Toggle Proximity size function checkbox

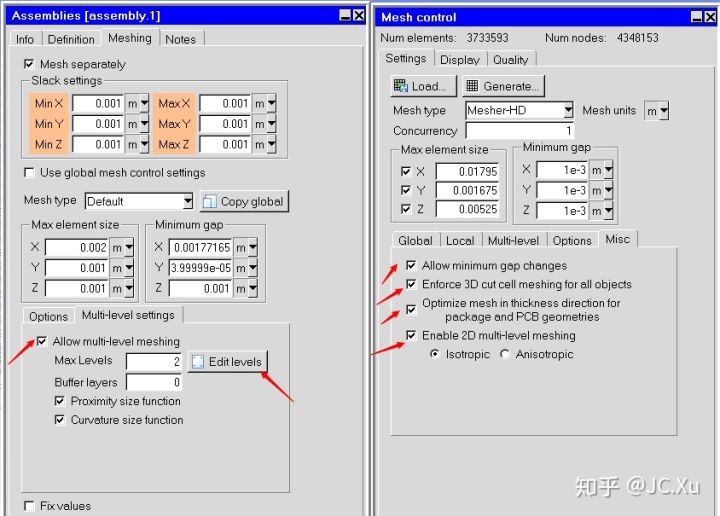pyautogui.click(x=60, y=401)
